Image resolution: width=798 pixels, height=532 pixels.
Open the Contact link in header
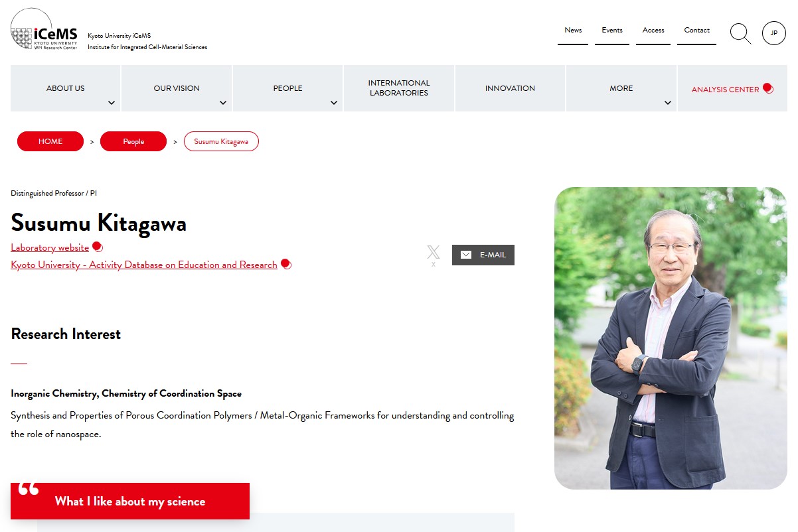pos(697,31)
